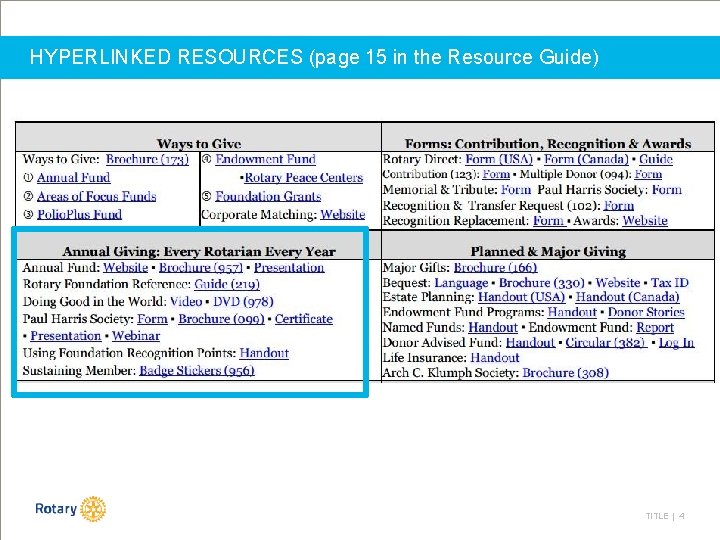The image size is (720, 540).
Task: Open the Webinar link
Action: 136,336
